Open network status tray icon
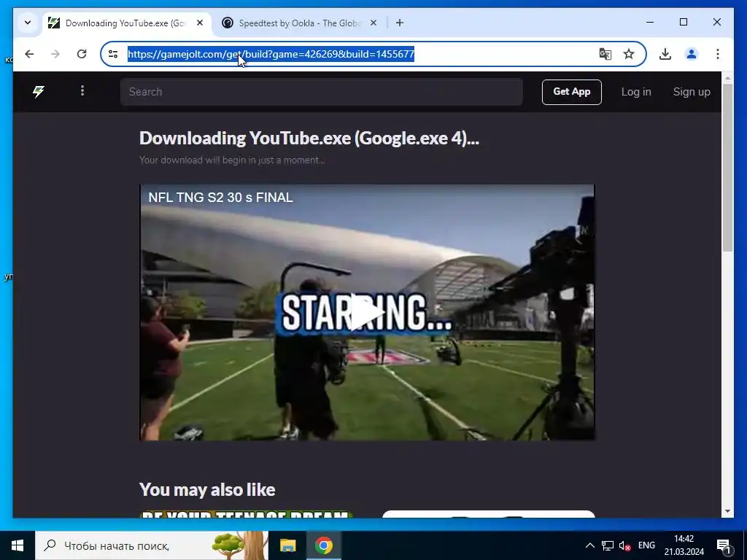Image resolution: width=747 pixels, height=560 pixels. tap(608, 545)
